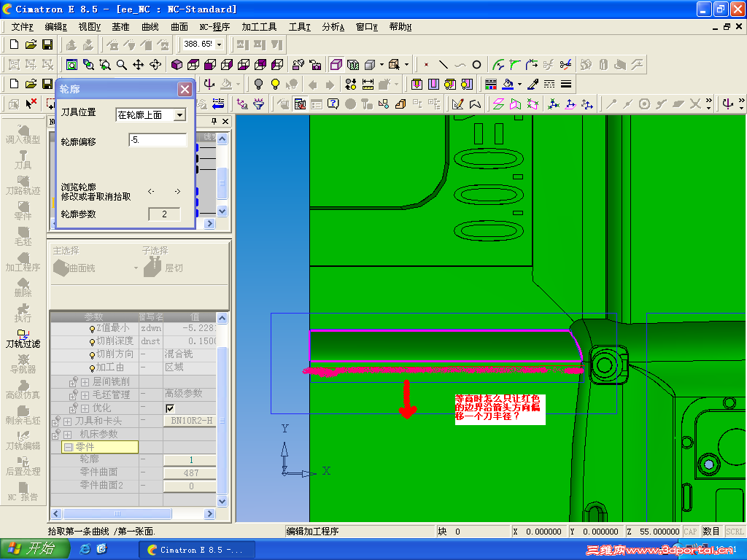Open the measure ruler tool
Screen dimensions: 747x560
tap(368, 85)
